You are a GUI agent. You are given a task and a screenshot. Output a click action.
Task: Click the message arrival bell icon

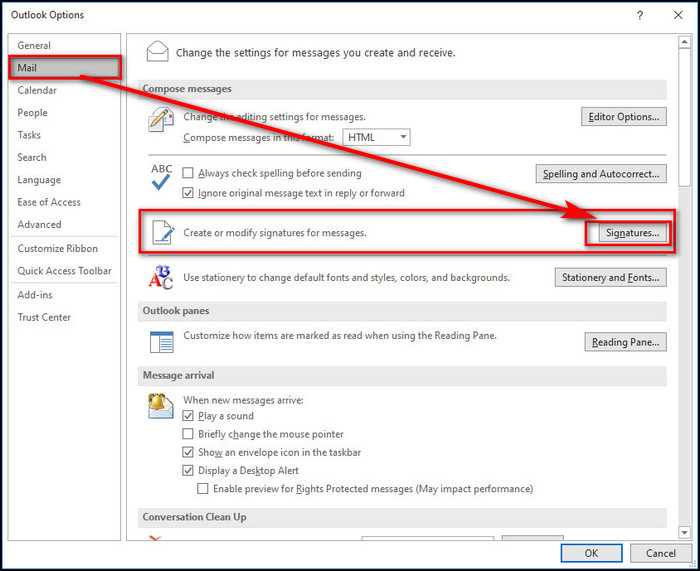tap(160, 405)
